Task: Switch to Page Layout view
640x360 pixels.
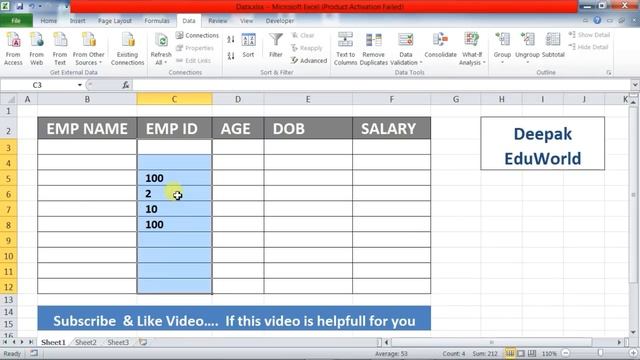Action: click(521, 353)
